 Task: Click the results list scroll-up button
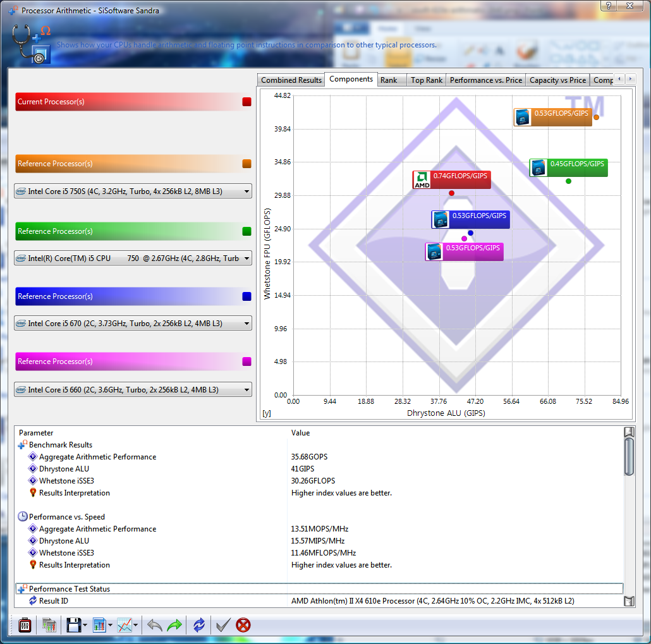coord(629,432)
